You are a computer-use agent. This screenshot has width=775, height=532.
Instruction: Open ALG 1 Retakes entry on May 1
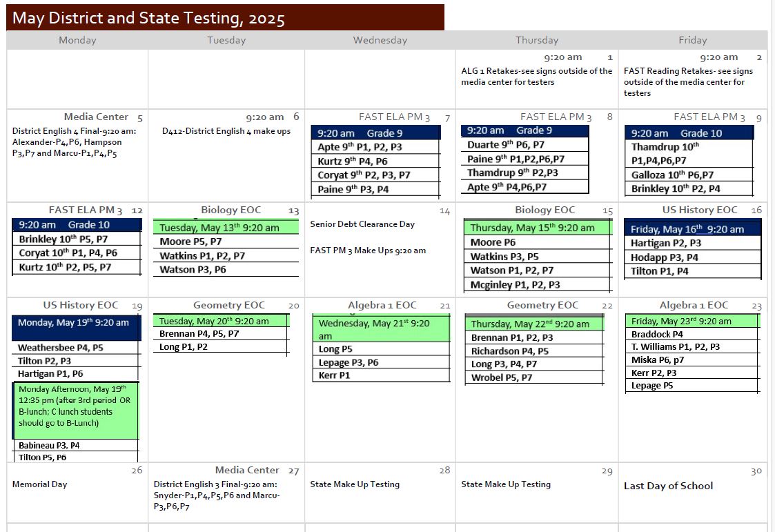point(537,77)
